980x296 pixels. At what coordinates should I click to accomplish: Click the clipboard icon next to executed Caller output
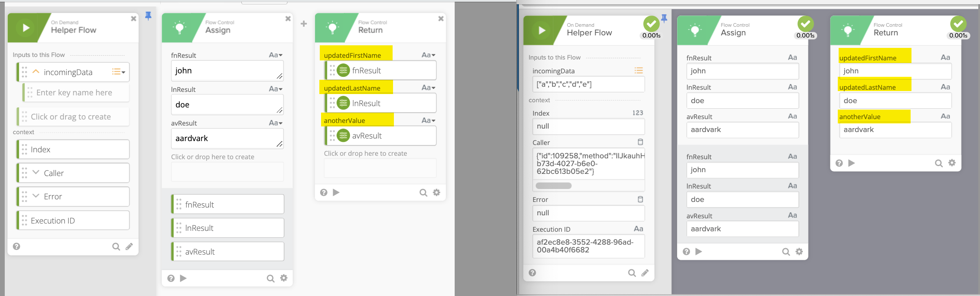coord(640,142)
